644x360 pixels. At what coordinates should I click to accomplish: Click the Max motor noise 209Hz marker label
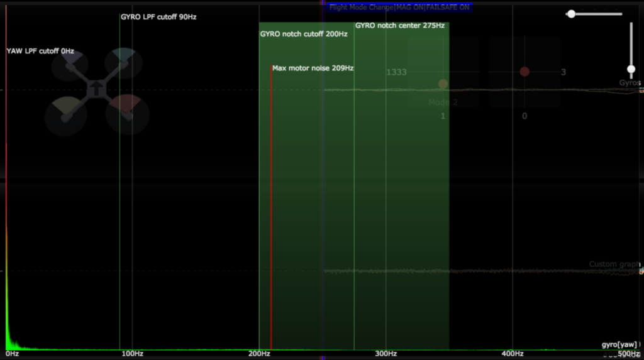[x=313, y=68]
